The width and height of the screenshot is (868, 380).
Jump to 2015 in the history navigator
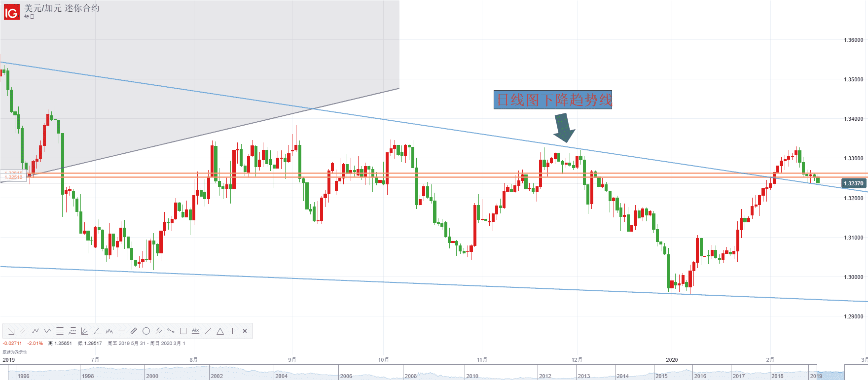pyautogui.click(x=661, y=376)
